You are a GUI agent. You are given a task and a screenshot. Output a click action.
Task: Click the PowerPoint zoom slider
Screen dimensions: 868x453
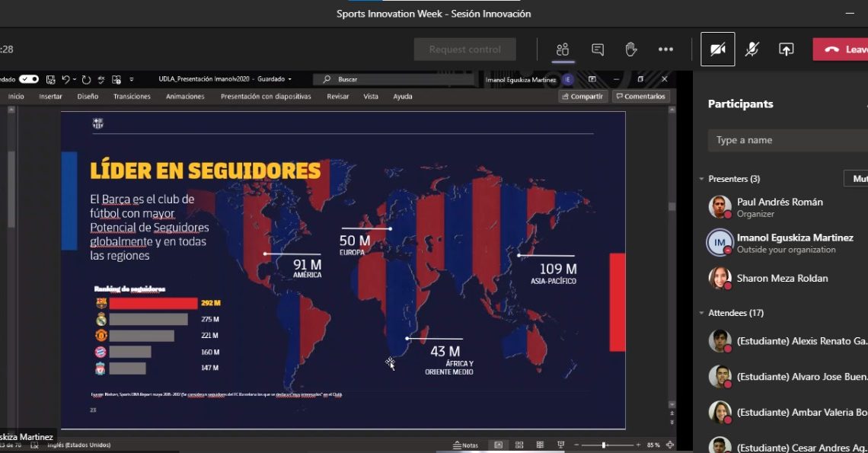coord(604,445)
